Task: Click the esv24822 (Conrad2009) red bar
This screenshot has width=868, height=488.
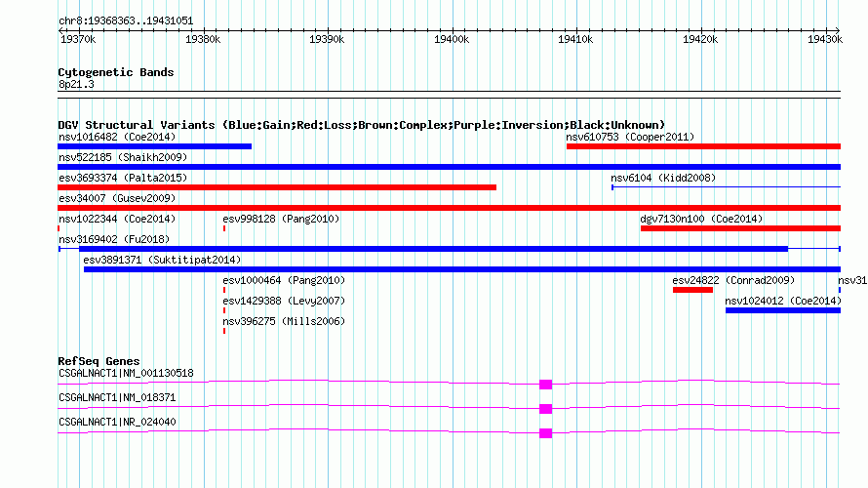Action: click(x=692, y=290)
